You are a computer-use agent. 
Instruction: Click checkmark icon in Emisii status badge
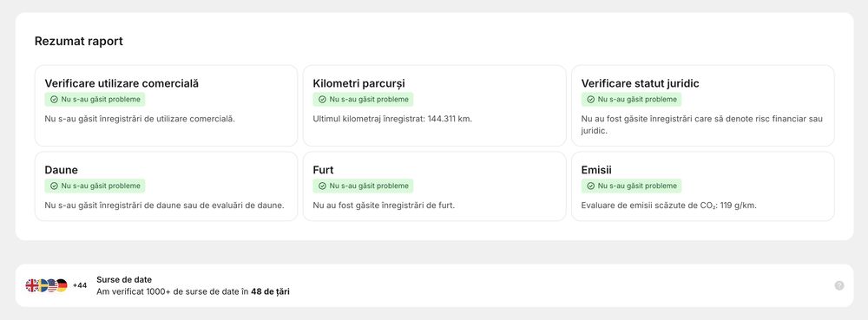pos(590,186)
